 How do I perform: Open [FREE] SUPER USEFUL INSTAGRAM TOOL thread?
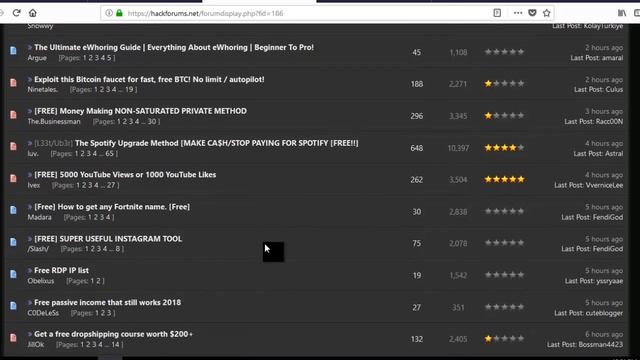tap(108, 239)
